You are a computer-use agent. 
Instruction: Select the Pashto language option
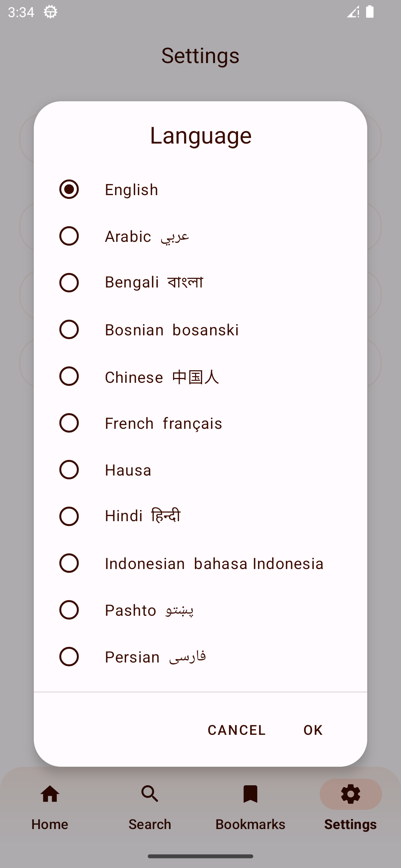(200, 610)
